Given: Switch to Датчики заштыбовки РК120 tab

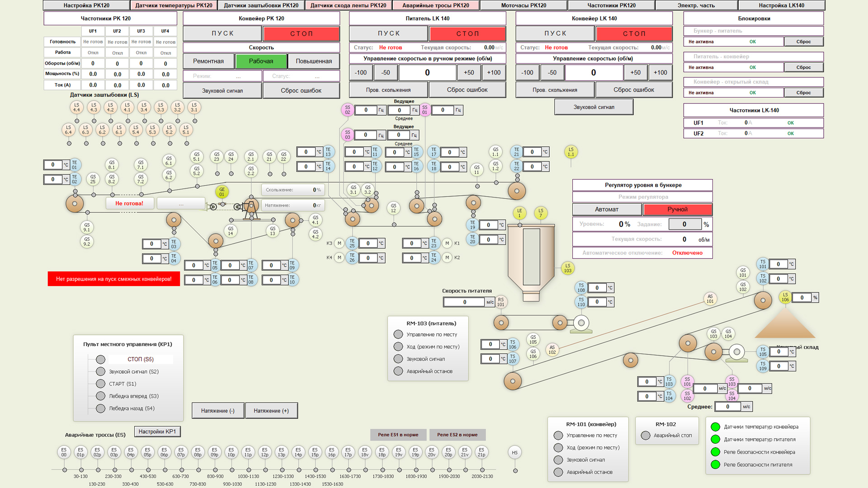Looking at the screenshot, I should [x=261, y=5].
